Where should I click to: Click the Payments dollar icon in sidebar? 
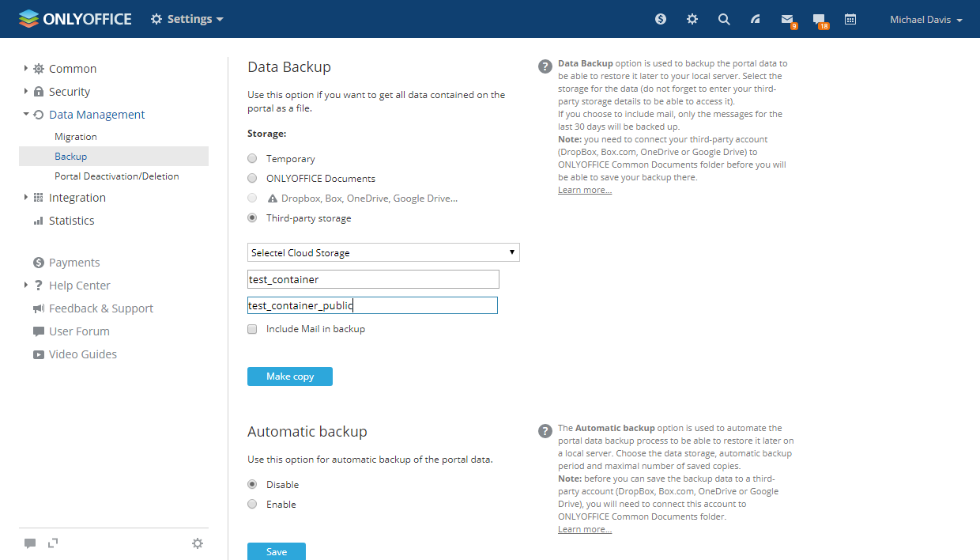pos(39,263)
